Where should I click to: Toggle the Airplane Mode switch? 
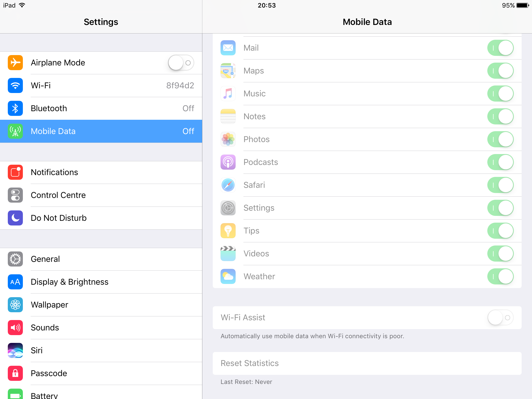[181, 63]
